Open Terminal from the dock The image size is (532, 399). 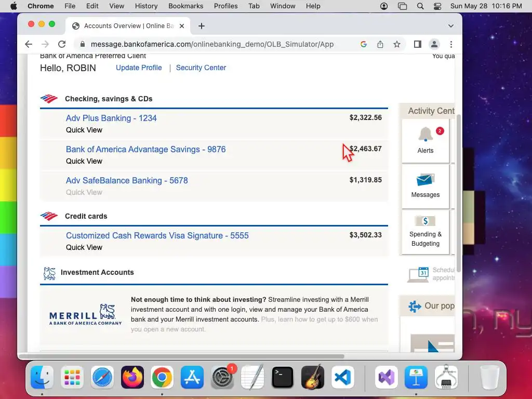282,377
